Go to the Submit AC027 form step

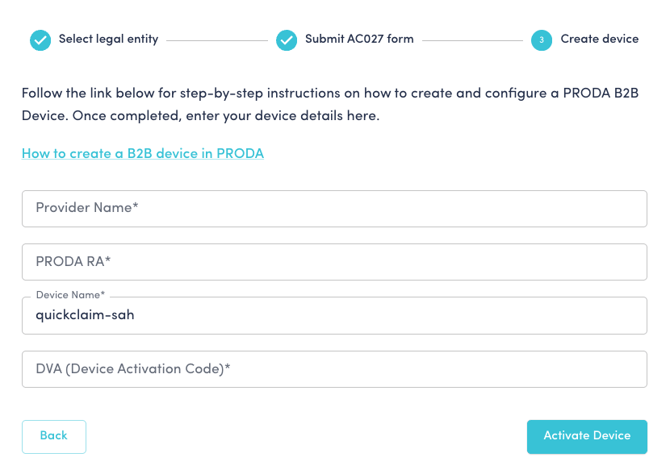(359, 40)
